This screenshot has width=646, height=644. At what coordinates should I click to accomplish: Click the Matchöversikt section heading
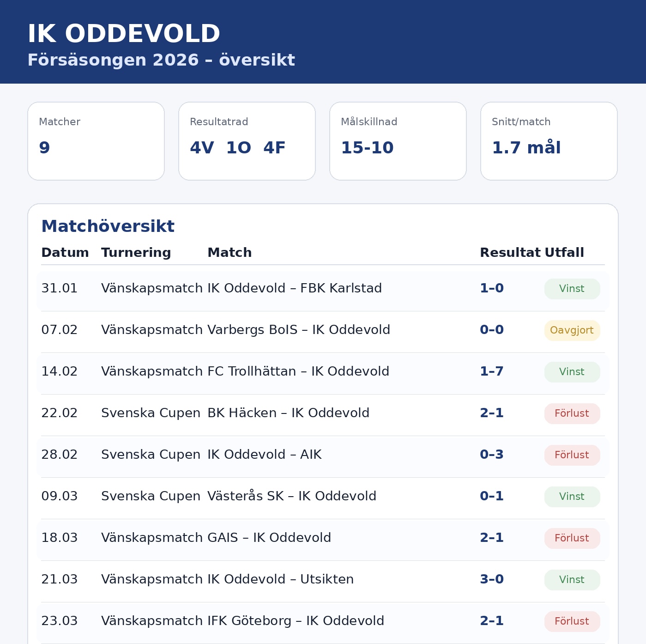click(108, 226)
